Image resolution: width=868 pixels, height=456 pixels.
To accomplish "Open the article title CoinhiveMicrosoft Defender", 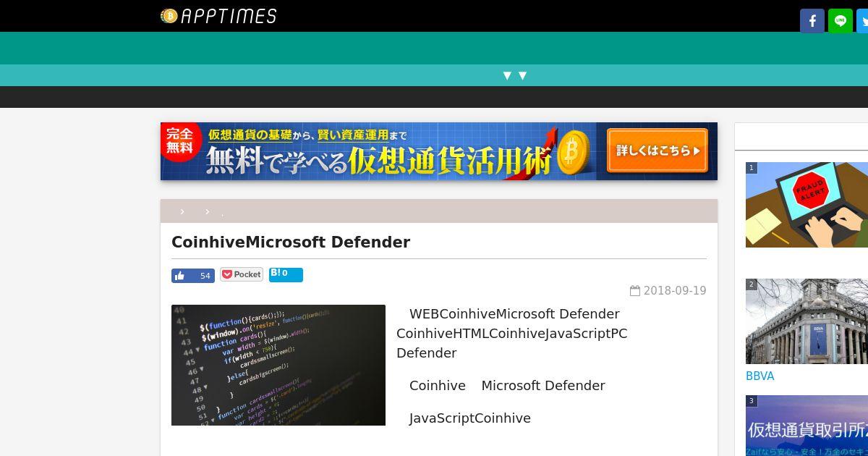I will [291, 242].
